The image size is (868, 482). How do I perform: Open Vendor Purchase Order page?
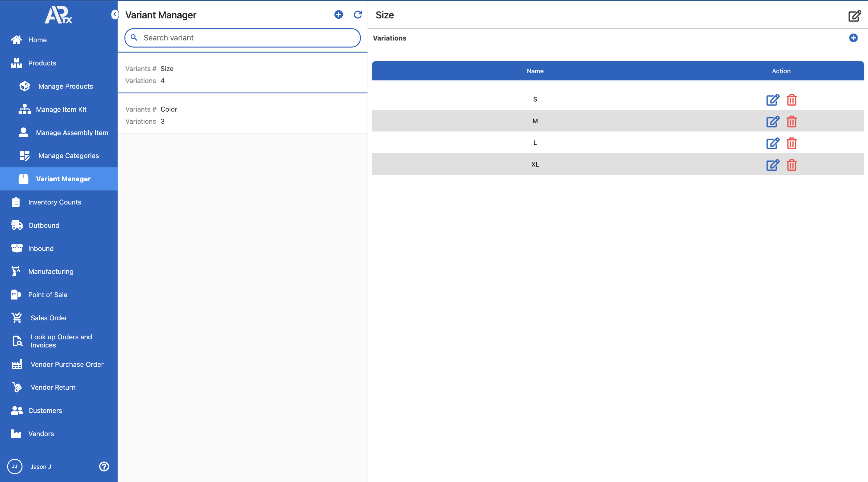click(x=67, y=364)
